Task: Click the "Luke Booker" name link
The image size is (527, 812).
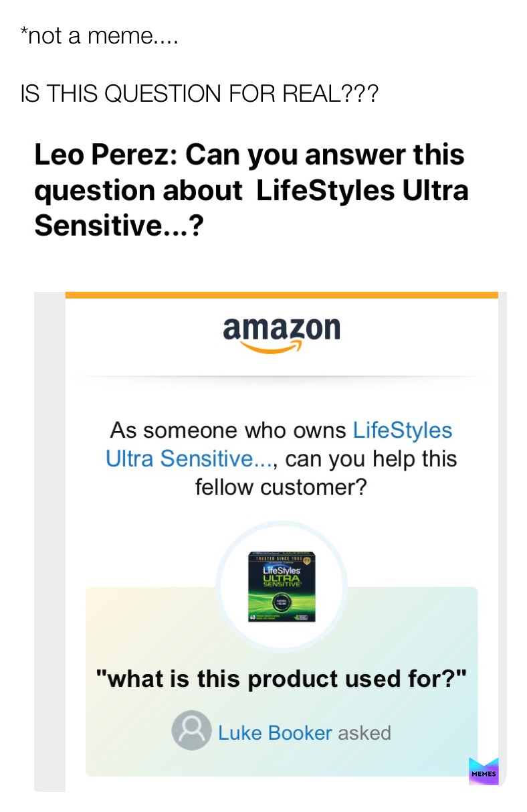Action: tap(275, 732)
